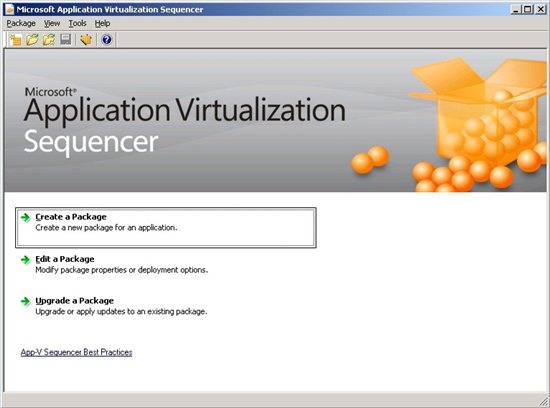The width and height of the screenshot is (550, 408).
Task: Close the Sequencer window
Action: [541, 9]
